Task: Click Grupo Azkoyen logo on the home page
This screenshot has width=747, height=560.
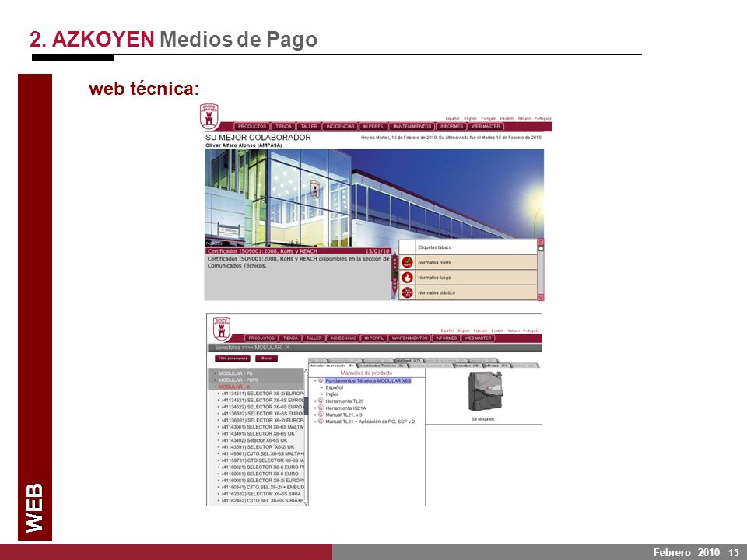Action: tap(209, 116)
